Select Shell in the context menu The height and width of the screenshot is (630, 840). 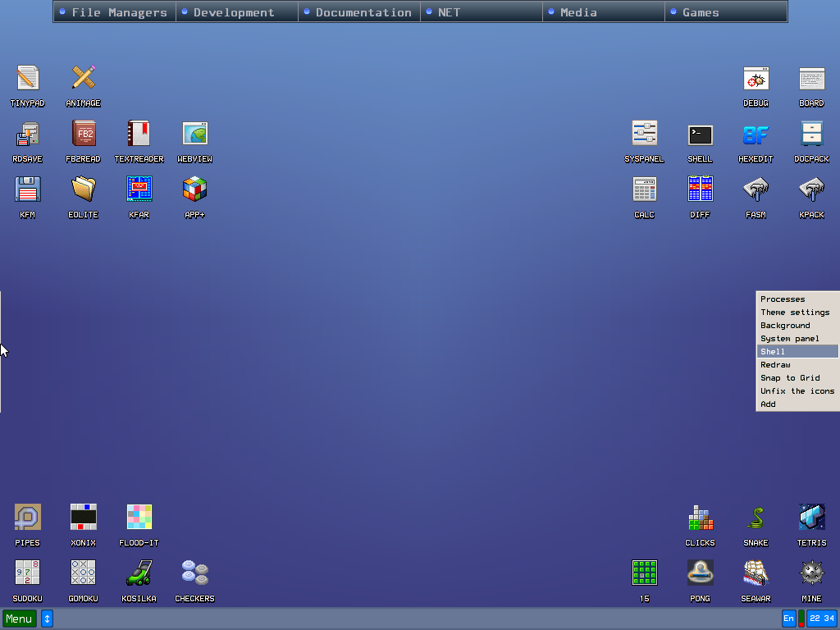click(797, 352)
